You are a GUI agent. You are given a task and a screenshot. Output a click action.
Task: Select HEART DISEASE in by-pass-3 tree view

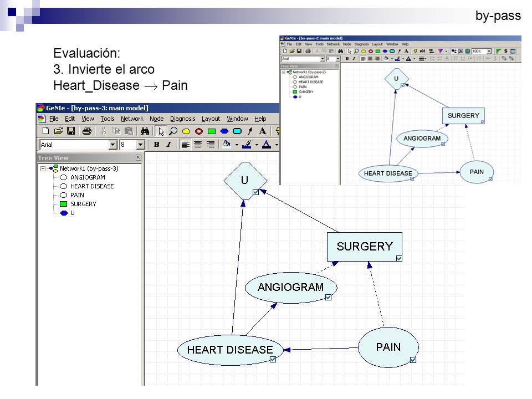click(x=92, y=186)
